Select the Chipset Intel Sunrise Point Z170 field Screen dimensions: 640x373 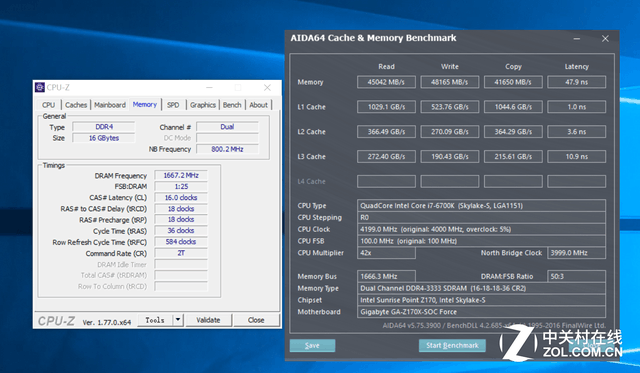481,300
